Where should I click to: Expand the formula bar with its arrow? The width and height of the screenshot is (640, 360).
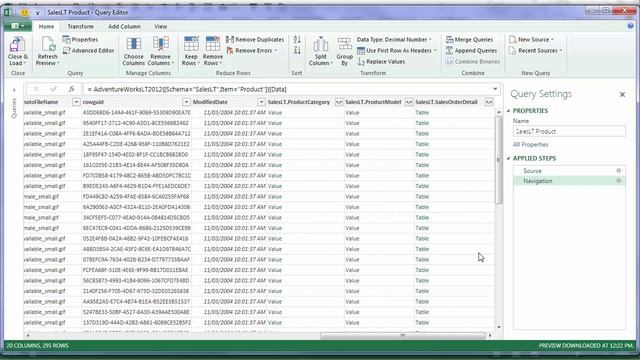pyautogui.click(x=495, y=89)
